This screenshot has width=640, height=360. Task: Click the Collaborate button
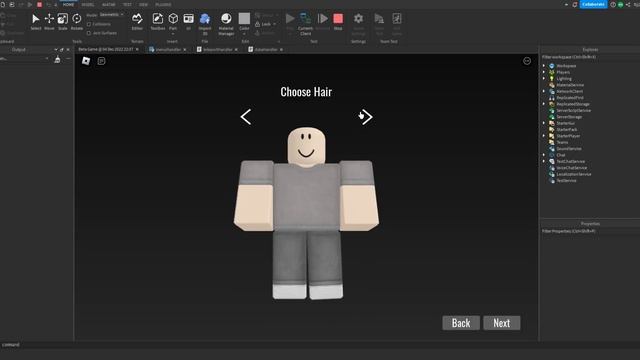593,4
